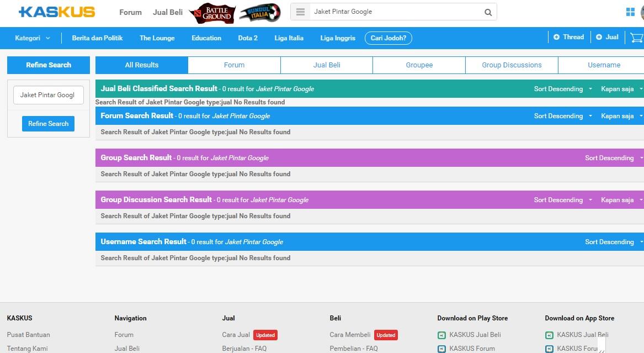Image resolution: width=644 pixels, height=353 pixels.
Task: Open the Liga Inggris category
Action: click(338, 38)
